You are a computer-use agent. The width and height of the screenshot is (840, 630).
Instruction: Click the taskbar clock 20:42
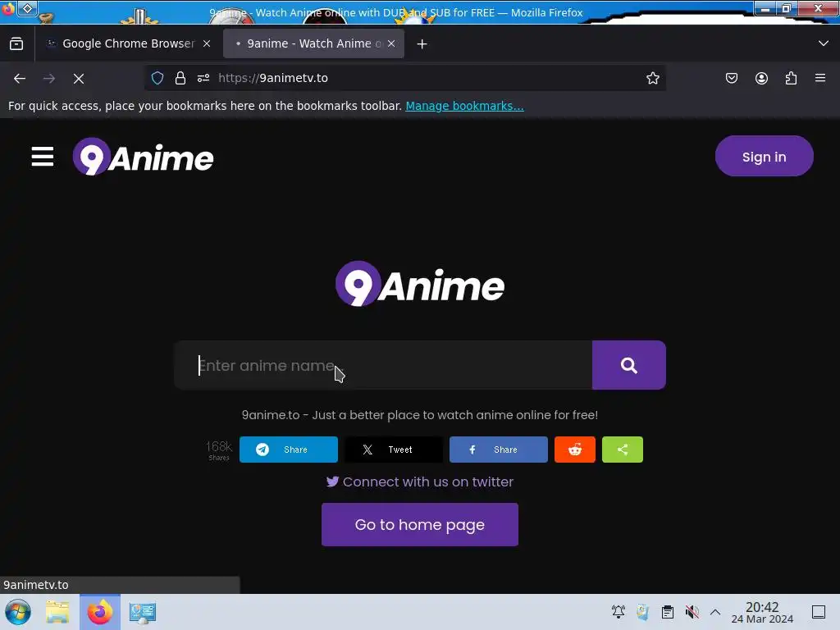point(762,612)
